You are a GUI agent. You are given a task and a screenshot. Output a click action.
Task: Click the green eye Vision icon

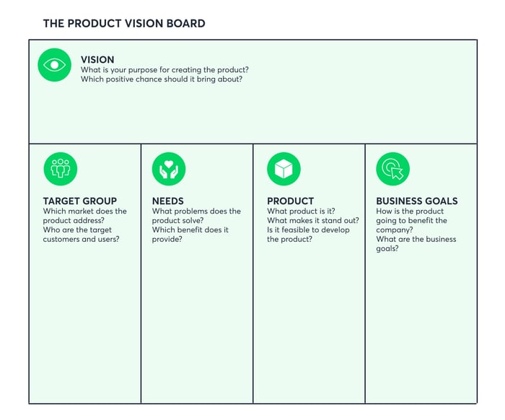click(x=54, y=65)
